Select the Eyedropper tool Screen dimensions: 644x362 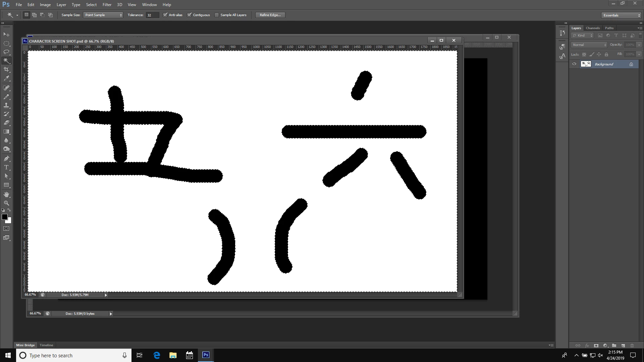tap(6, 78)
